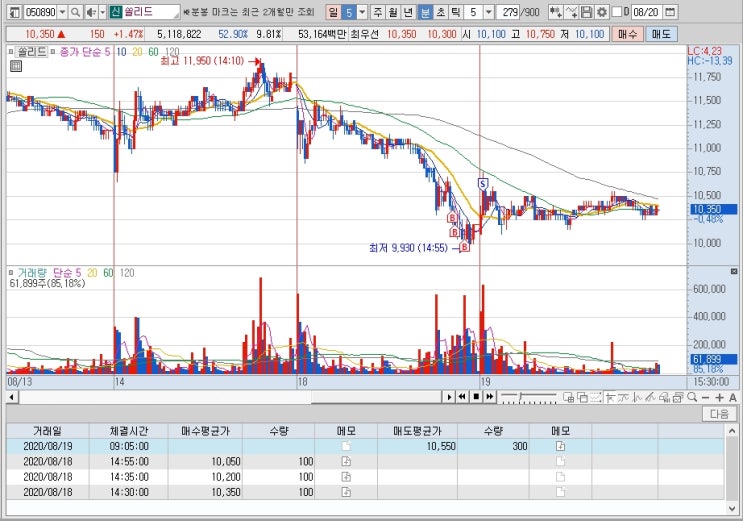Viewport: 743px width, 521px height.
Task: Open the sell memo icon for 2020/08/19 row
Action: coord(561,446)
